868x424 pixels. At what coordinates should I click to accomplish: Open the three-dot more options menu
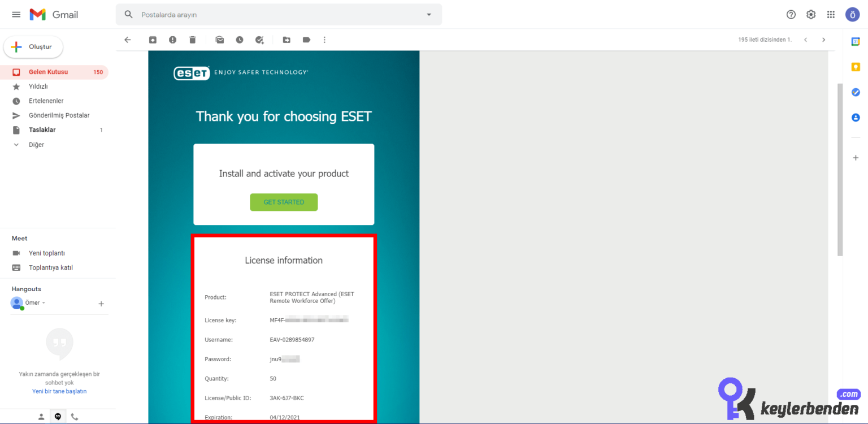click(324, 40)
